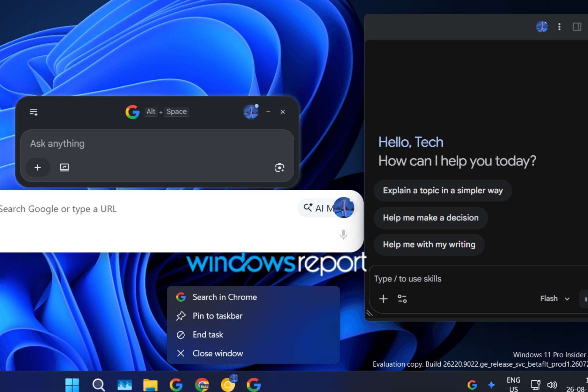The image size is (588, 392).
Task: Choose Help me with my writing
Action: 429,244
